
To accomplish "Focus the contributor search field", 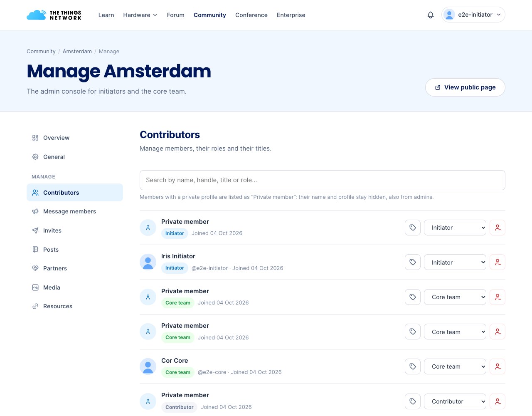I will click(323, 180).
